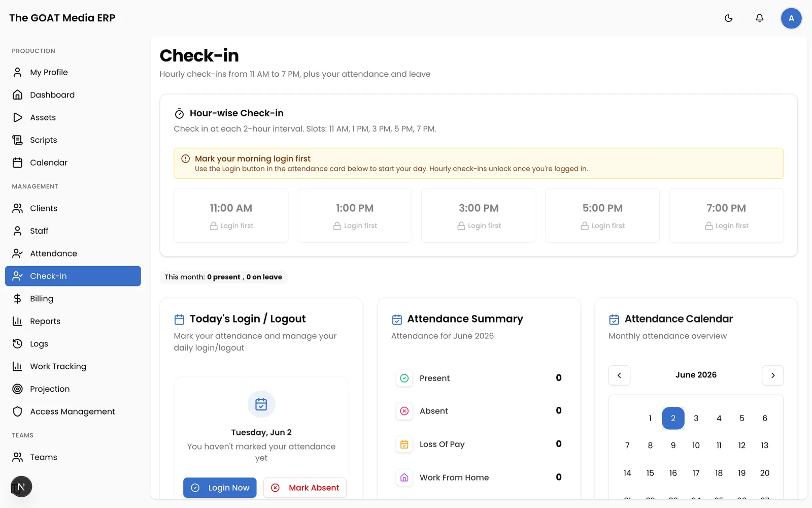Viewport: 812px width, 508px height.
Task: Click the Mark Absent button
Action: [x=305, y=488]
